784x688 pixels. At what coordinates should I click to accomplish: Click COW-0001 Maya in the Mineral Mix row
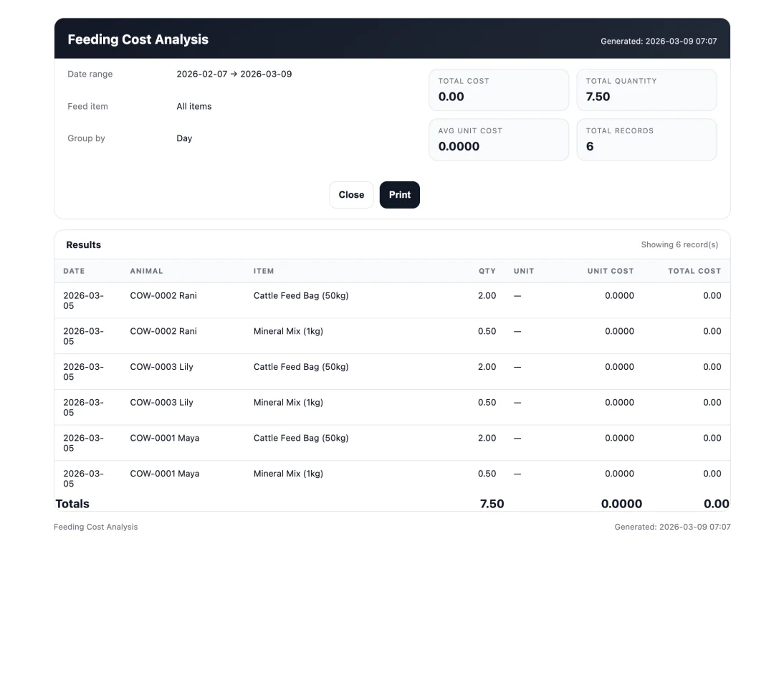click(x=165, y=474)
